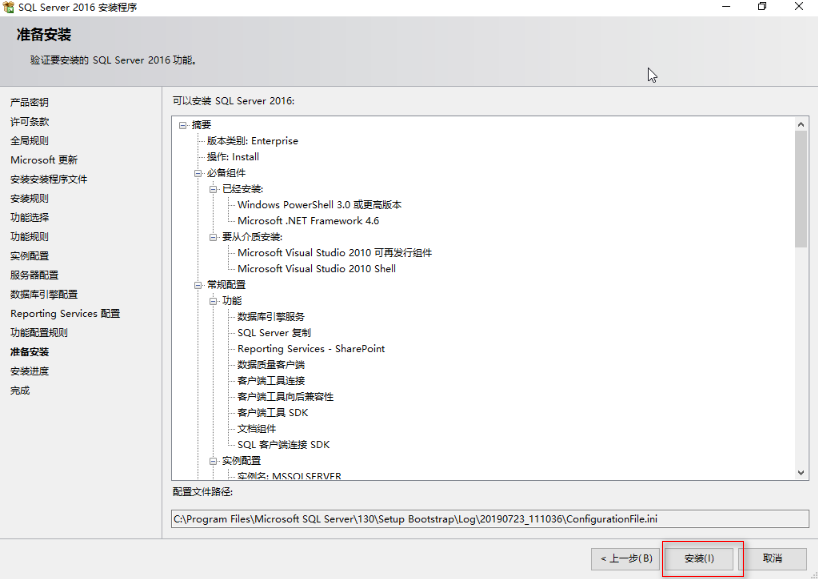Select Visual Studio 2010 可再发行组件 row
The width and height of the screenshot is (818, 579).
(334, 253)
